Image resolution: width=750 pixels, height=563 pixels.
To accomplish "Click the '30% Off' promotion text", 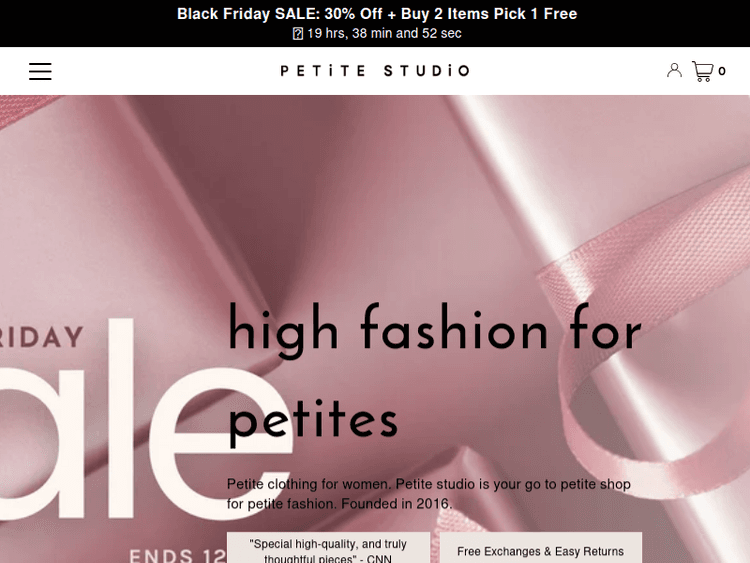I will (353, 14).
